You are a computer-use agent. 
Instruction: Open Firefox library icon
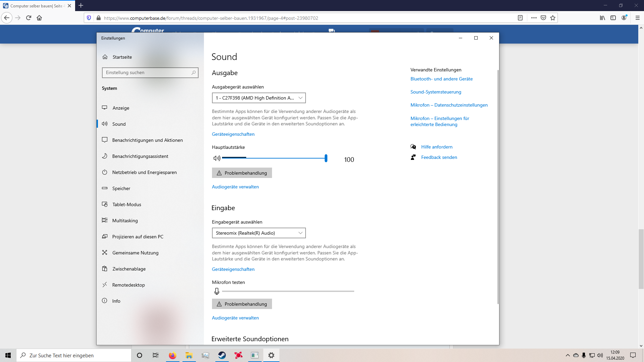coord(602,18)
